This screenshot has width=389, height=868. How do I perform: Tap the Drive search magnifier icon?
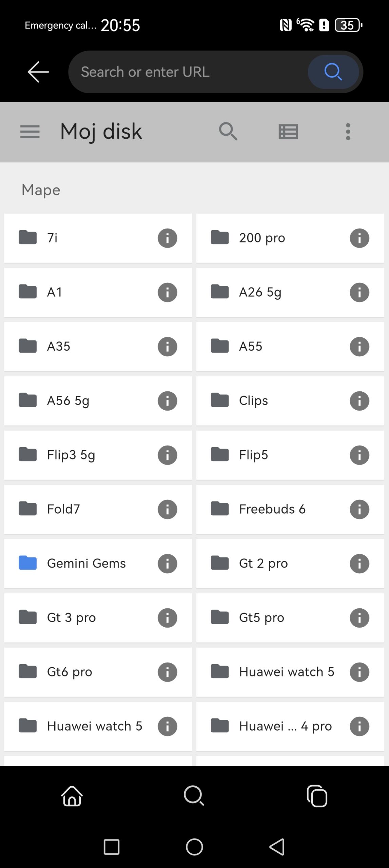coord(228,132)
